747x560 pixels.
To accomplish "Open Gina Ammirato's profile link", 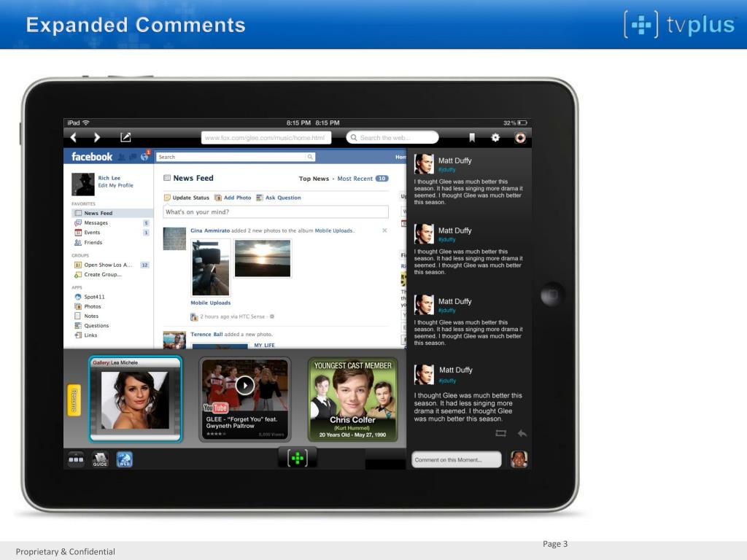I will coord(210,230).
